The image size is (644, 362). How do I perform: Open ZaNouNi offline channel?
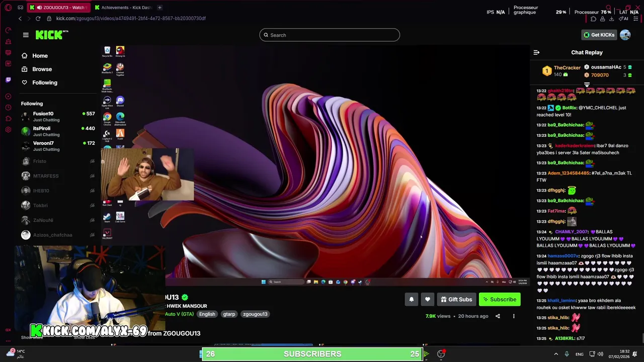[58, 220]
